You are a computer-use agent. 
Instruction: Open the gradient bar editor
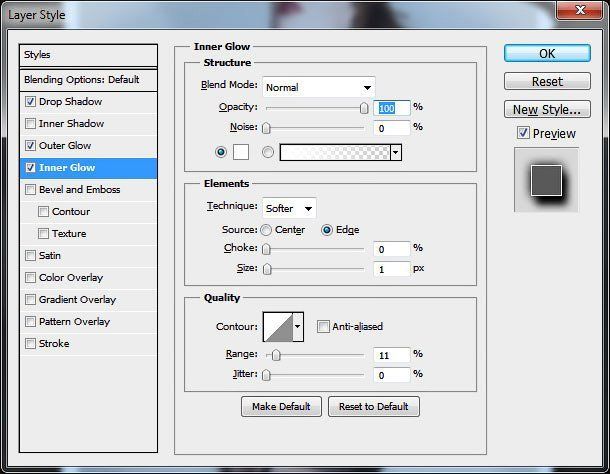pyautogui.click(x=335, y=152)
